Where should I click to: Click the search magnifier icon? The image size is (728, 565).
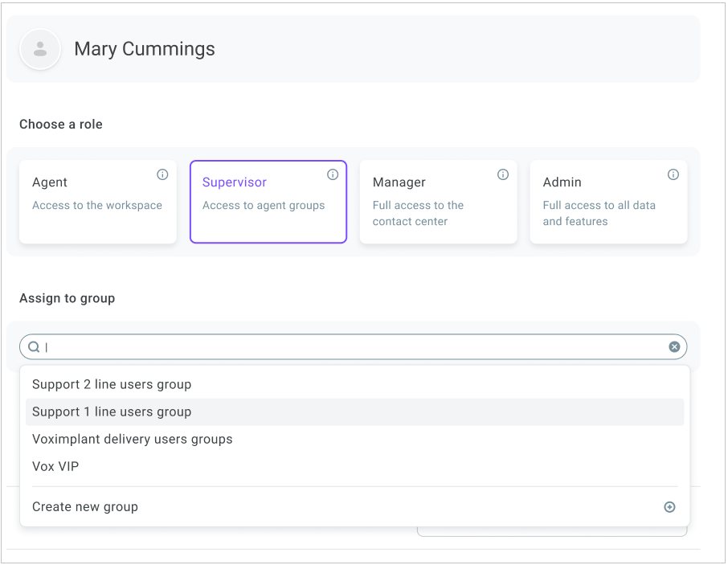point(34,347)
